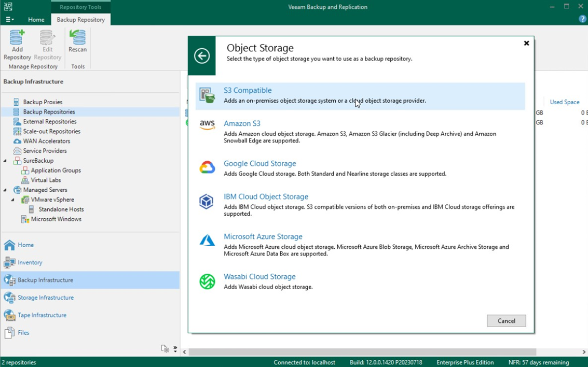
Task: Click the Cancel button
Action: [x=506, y=320]
